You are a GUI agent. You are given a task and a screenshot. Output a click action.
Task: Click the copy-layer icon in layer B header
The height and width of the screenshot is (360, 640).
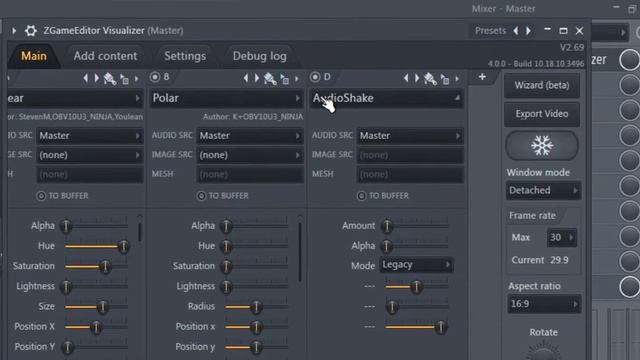[284, 79]
